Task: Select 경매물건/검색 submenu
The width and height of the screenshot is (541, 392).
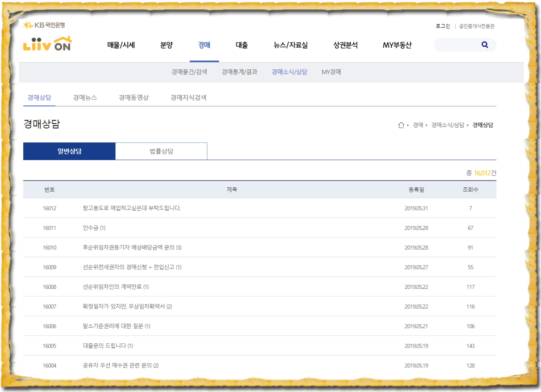Action: pos(189,72)
